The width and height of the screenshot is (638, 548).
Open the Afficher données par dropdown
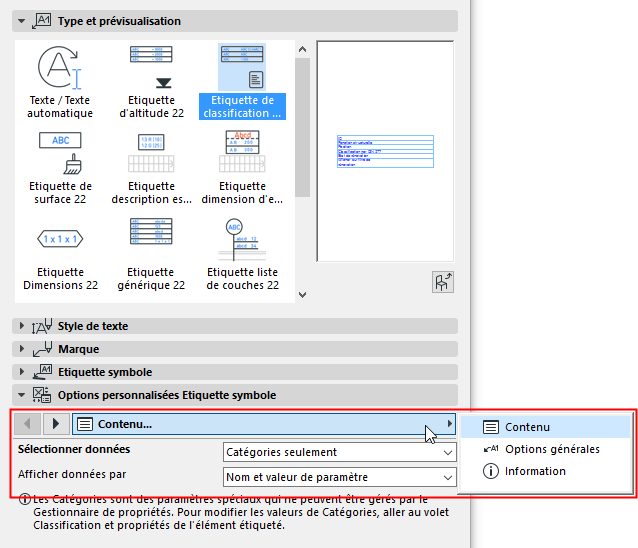point(340,477)
